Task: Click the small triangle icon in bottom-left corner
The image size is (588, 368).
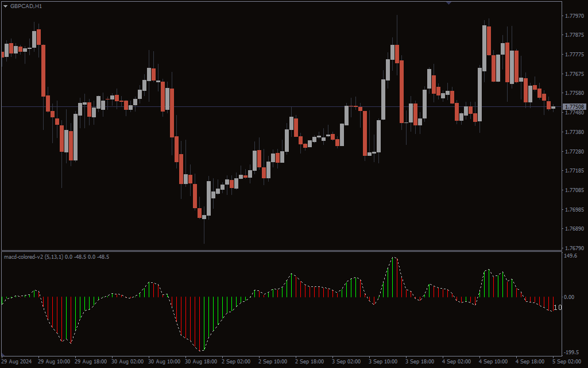Action: click(3, 354)
